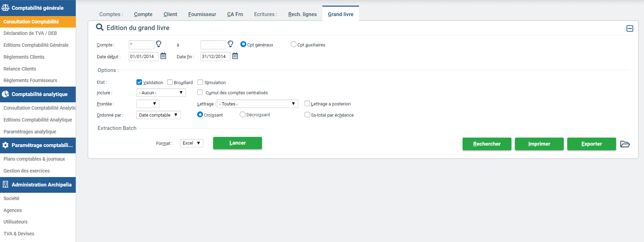644x242 pixels.
Task: Uncheck the Validation checkbox
Action: point(139,82)
